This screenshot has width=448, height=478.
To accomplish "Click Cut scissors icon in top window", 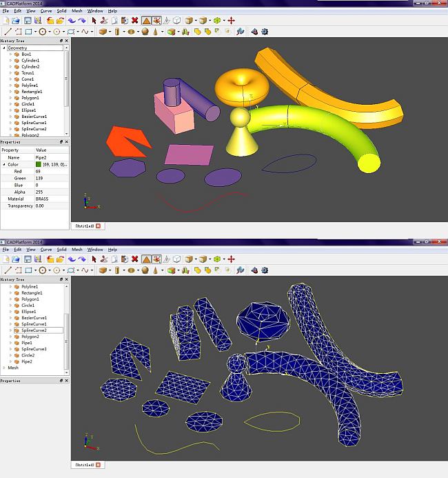I will pos(104,21).
